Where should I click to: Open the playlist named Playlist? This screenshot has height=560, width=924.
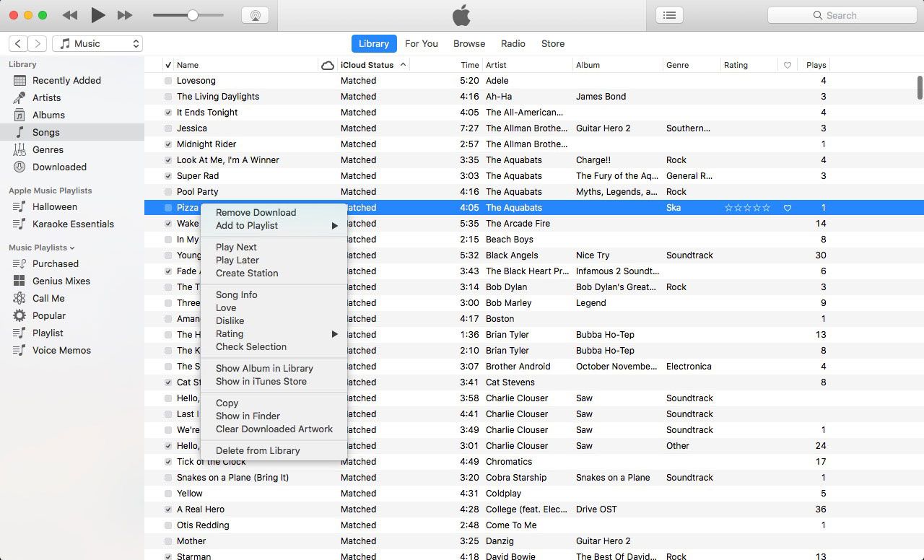(x=48, y=333)
